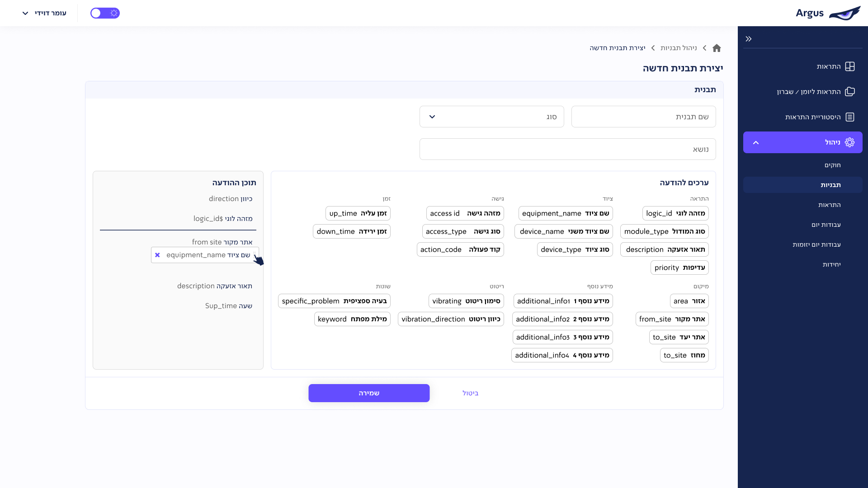Viewport: 868px width, 488px height.
Task: Open עבודות יום sidebar item
Action: (x=826, y=225)
